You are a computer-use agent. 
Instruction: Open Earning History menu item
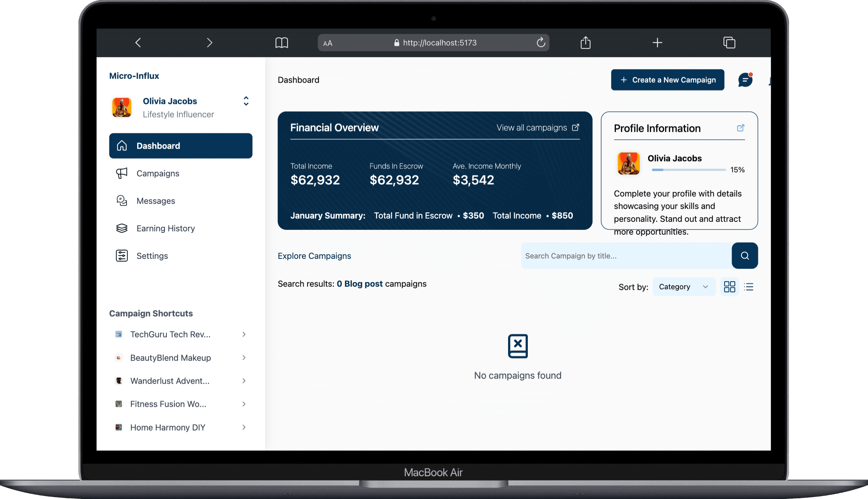pyautogui.click(x=165, y=228)
